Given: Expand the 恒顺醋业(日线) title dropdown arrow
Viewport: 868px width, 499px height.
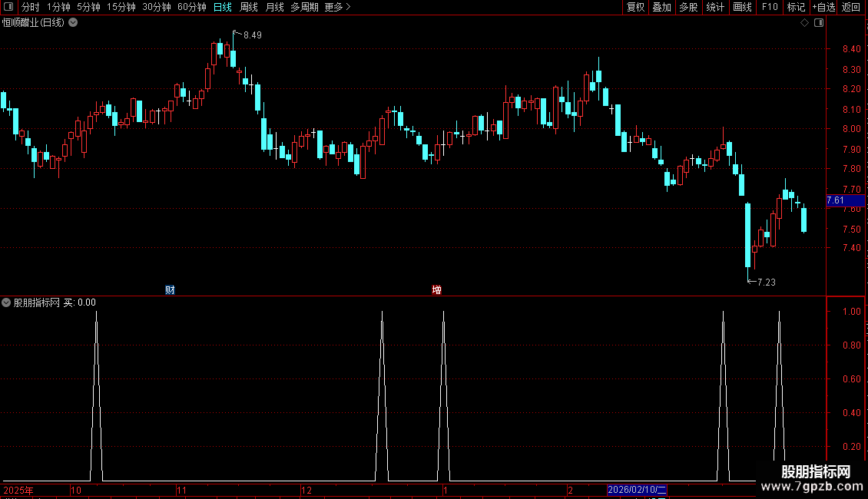Looking at the screenshot, I should click(73, 23).
